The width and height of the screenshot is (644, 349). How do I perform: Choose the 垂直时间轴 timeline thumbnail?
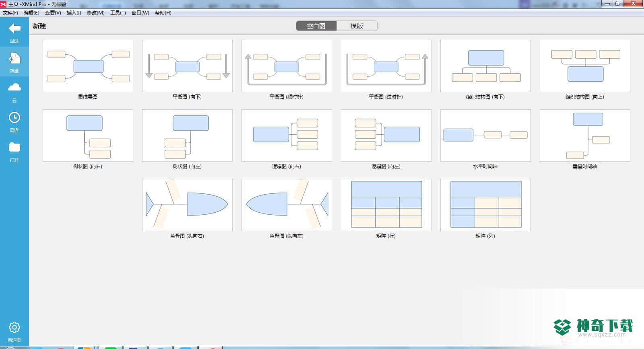tap(585, 135)
